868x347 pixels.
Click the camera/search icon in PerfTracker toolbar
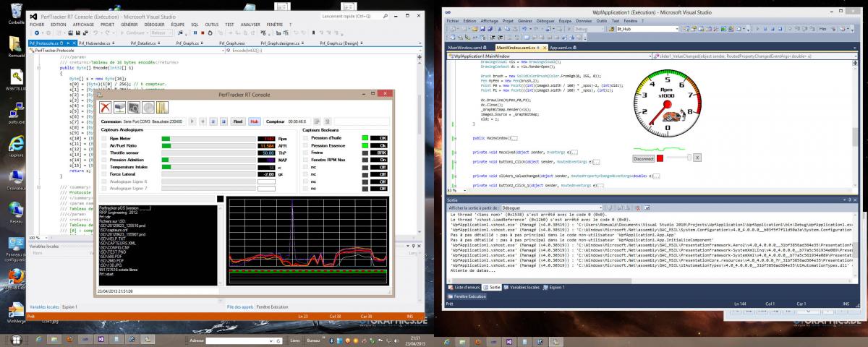click(134, 107)
